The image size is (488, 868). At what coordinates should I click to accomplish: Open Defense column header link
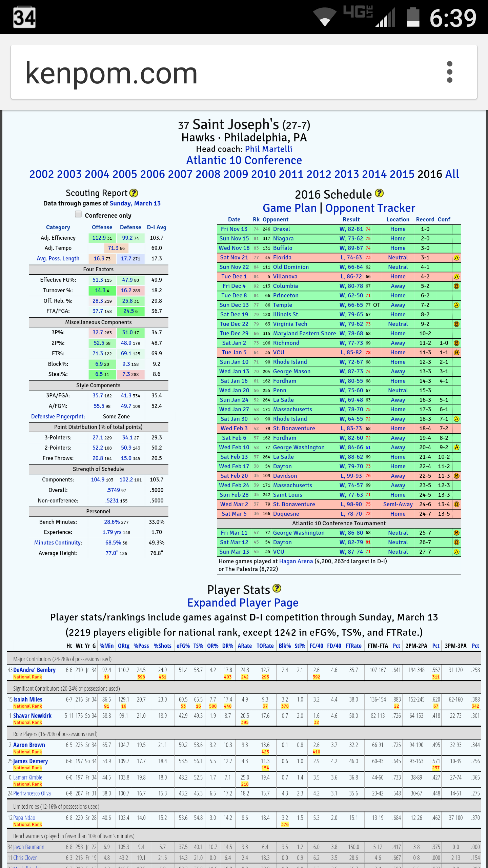point(130,228)
